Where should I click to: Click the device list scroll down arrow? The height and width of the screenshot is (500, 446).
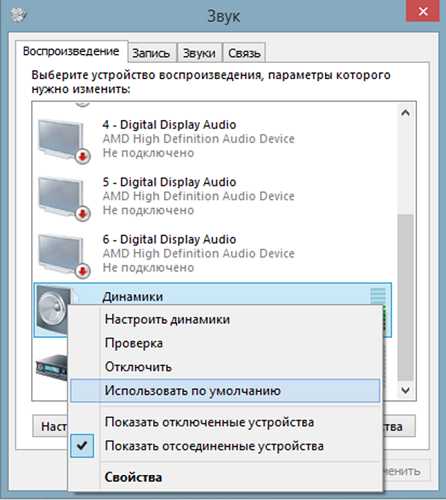coord(405,390)
